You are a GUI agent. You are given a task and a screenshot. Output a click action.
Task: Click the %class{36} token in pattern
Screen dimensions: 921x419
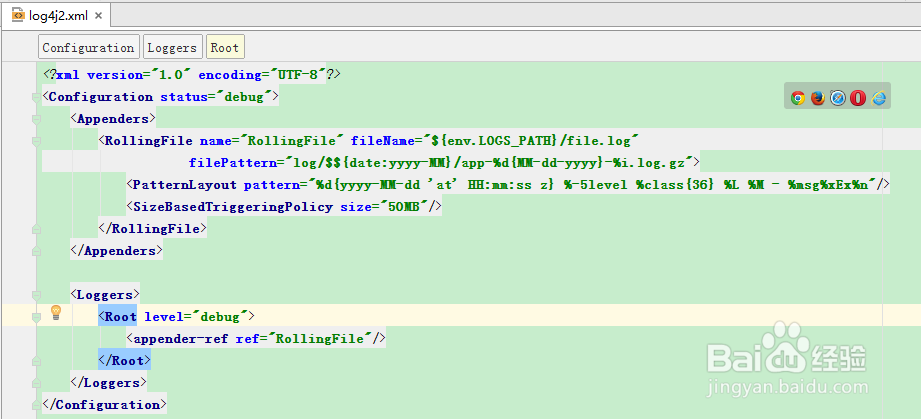pos(676,185)
